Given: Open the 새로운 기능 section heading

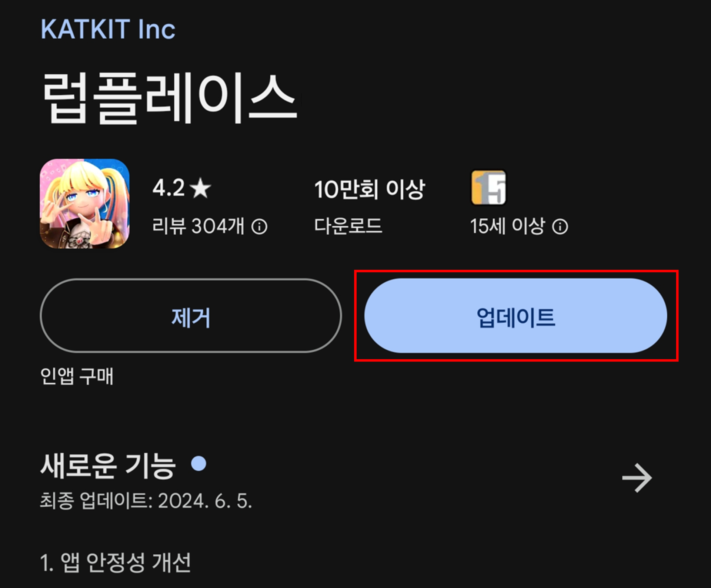Looking at the screenshot, I should (108, 466).
